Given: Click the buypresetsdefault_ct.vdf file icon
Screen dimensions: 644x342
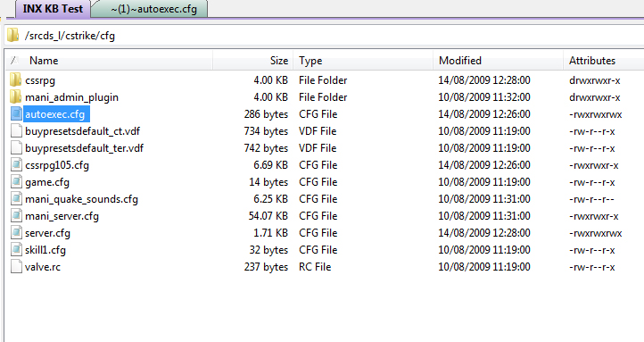Looking at the screenshot, I should pos(16,130).
